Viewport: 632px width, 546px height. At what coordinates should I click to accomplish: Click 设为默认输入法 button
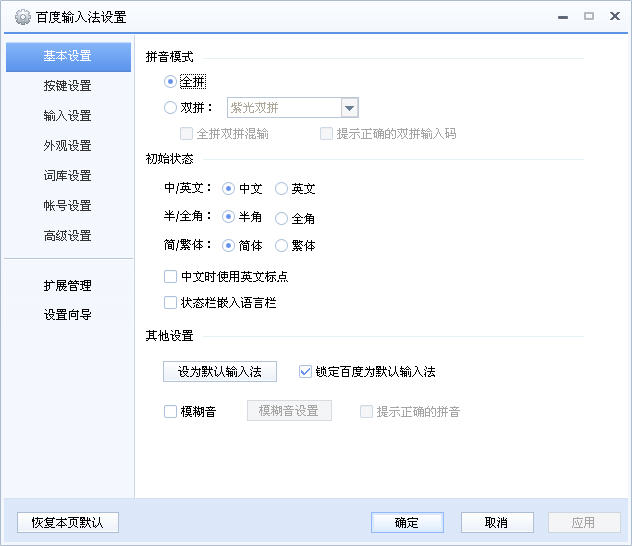(x=220, y=371)
